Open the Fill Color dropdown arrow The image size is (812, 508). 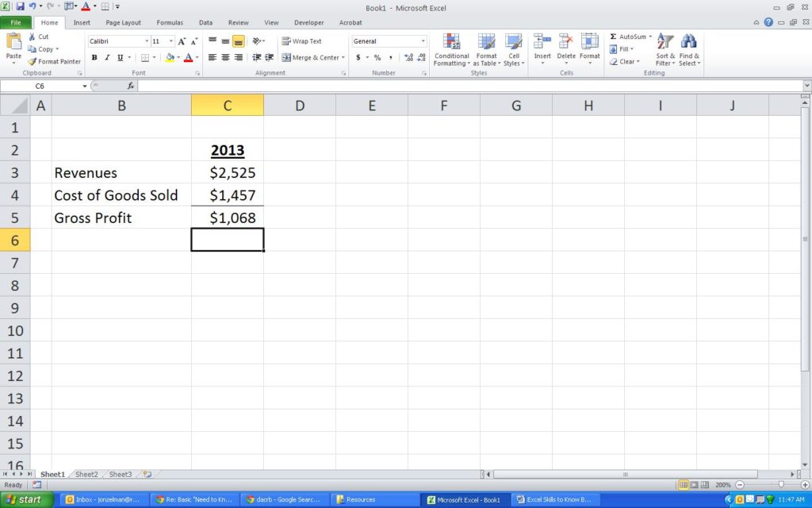(180, 57)
